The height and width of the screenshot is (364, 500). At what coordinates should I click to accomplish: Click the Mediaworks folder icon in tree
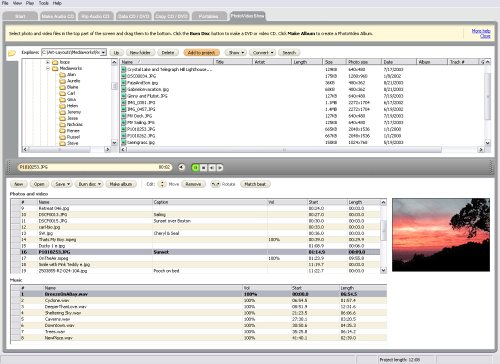55,68
